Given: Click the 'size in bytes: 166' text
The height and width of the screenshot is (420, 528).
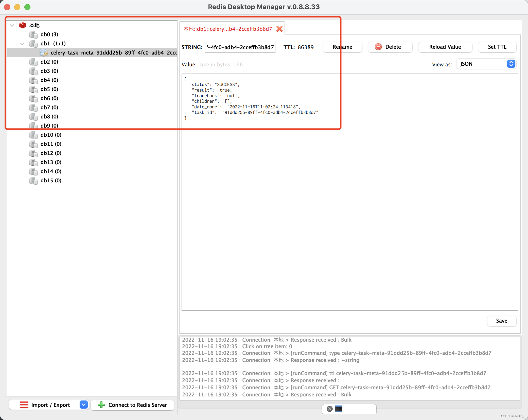Looking at the screenshot, I should 221,64.
